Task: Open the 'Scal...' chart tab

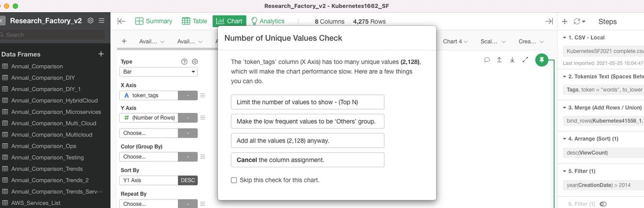Action: [493, 41]
